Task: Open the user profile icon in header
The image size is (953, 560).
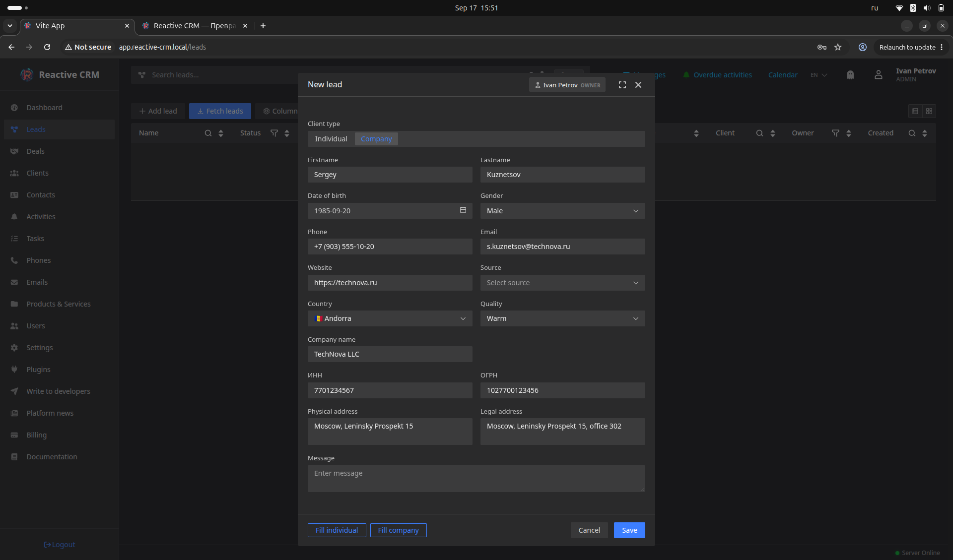Action: click(x=879, y=75)
